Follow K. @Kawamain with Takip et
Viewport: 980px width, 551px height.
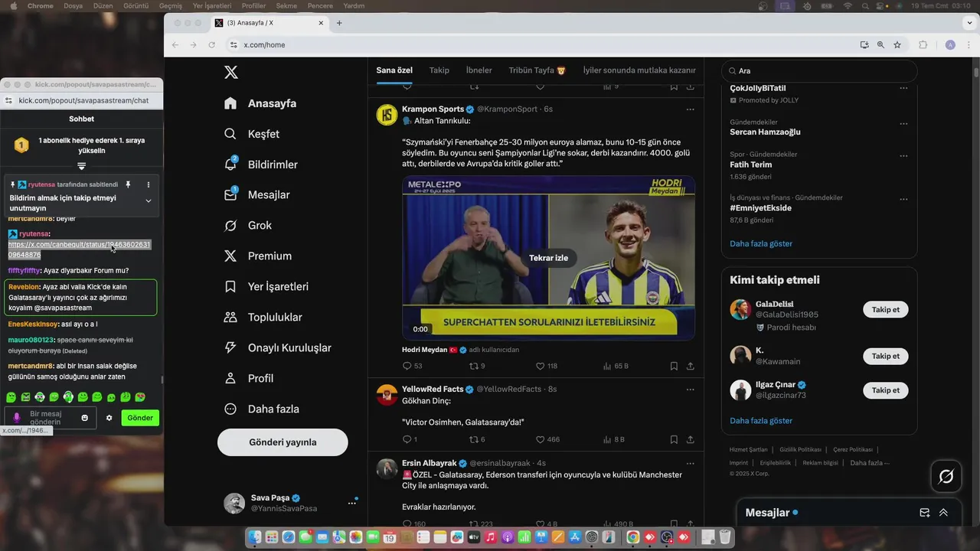click(x=885, y=356)
